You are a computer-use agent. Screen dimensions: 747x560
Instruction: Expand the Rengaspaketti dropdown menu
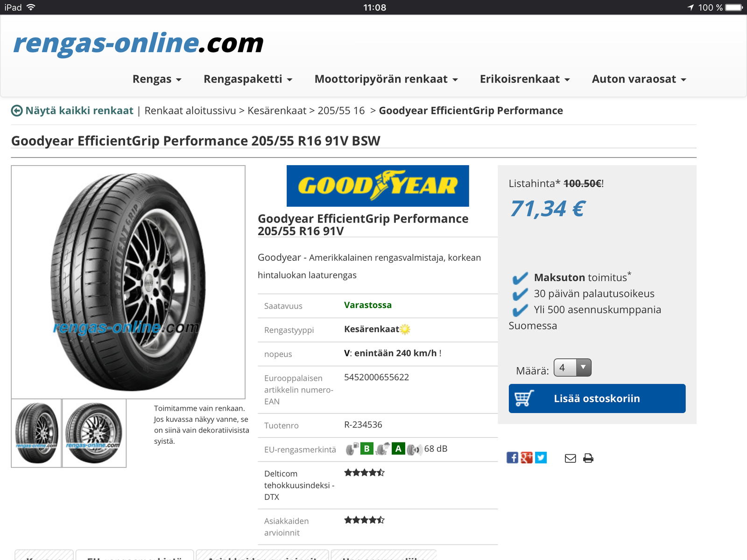(x=248, y=79)
